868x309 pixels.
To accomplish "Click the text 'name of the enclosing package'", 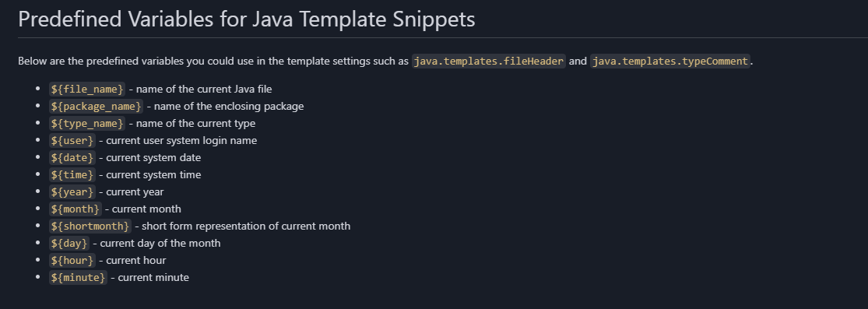I will 229,107.
